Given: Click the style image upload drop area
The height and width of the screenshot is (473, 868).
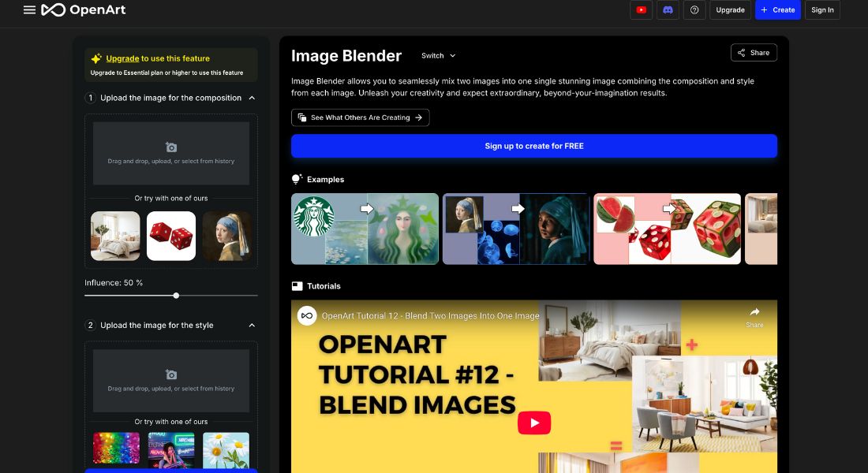Looking at the screenshot, I should point(171,381).
